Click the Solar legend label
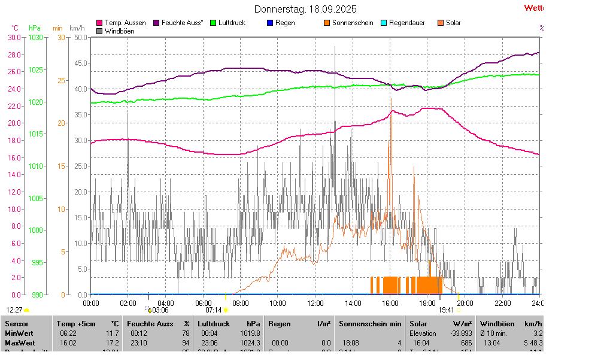 point(453,23)
